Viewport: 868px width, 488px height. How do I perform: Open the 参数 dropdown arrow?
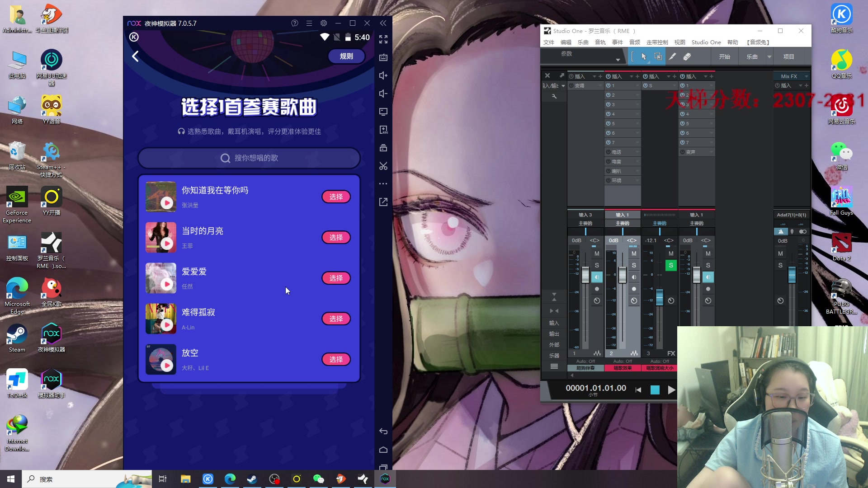(x=618, y=60)
